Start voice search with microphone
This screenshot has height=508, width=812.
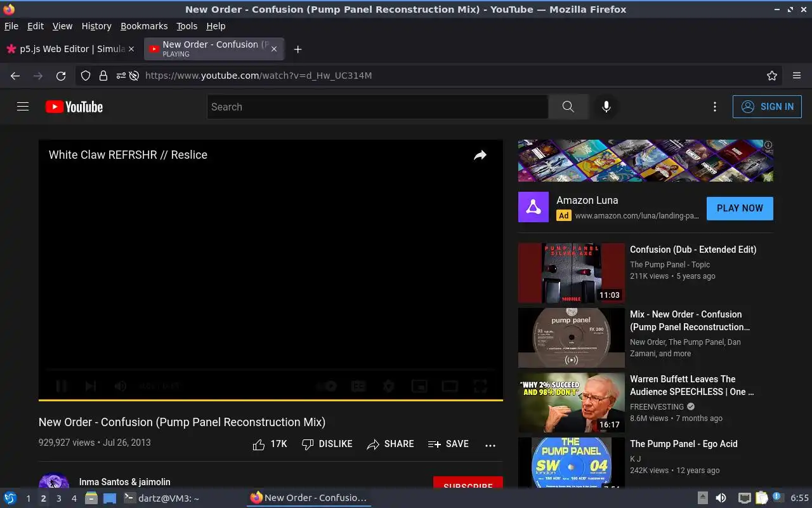coord(606,107)
